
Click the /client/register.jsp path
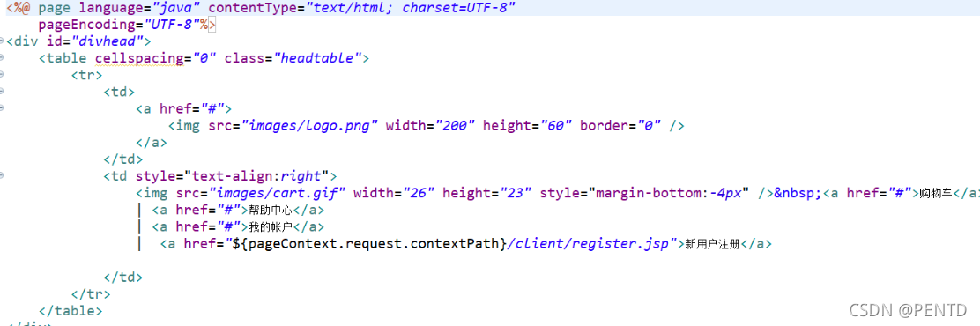tap(589, 244)
